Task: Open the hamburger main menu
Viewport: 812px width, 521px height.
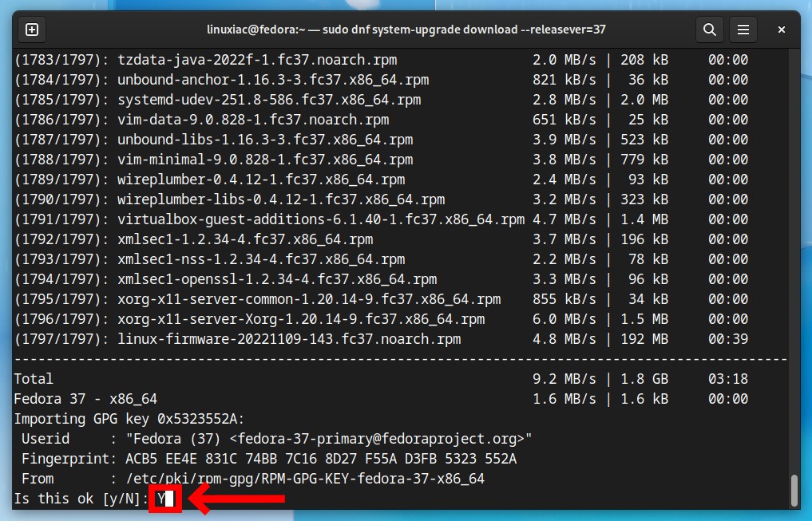Action: point(743,30)
